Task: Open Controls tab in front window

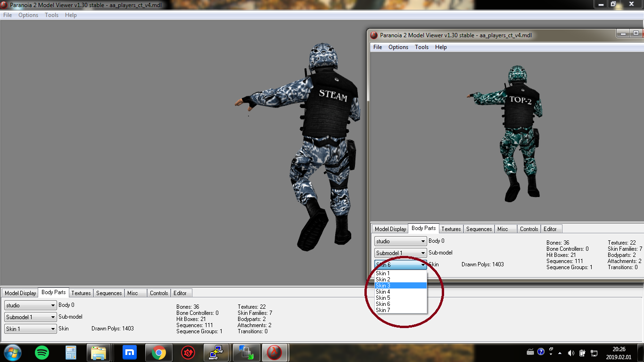Action: pos(528,229)
